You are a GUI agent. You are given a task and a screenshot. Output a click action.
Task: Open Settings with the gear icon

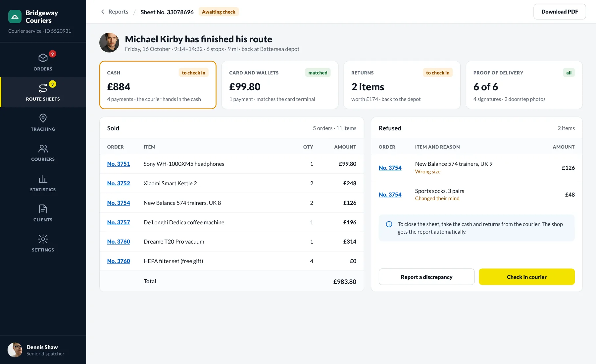(43, 239)
